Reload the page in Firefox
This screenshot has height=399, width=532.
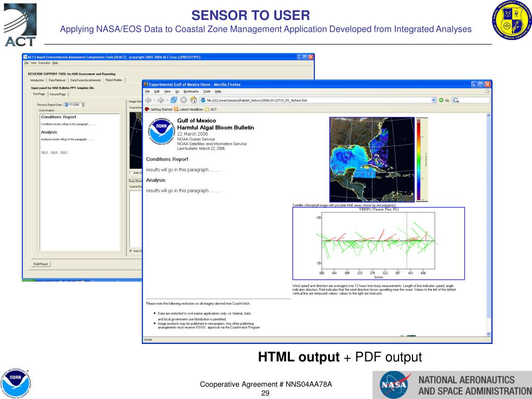(174, 100)
